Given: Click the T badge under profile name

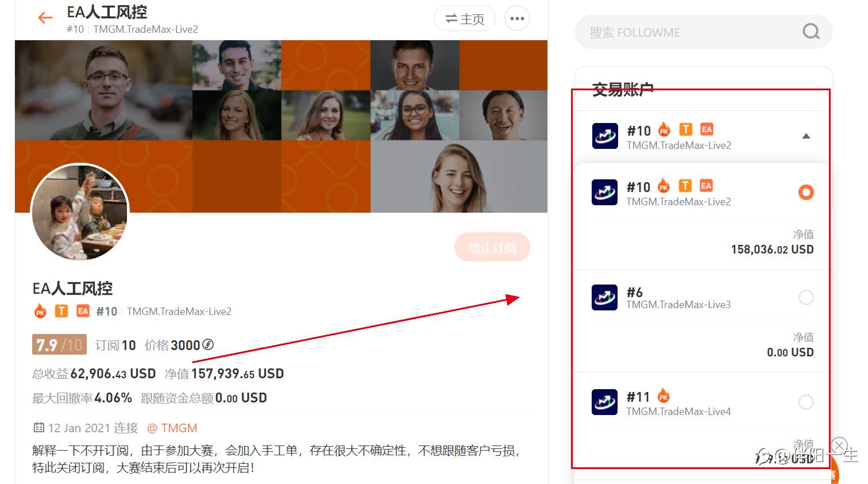Looking at the screenshot, I should tap(61, 311).
